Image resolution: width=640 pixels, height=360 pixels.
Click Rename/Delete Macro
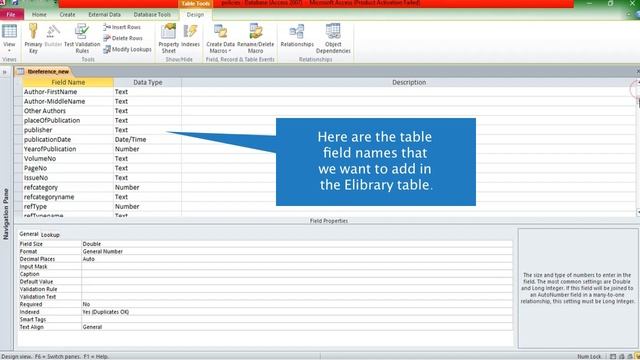[x=256, y=39]
